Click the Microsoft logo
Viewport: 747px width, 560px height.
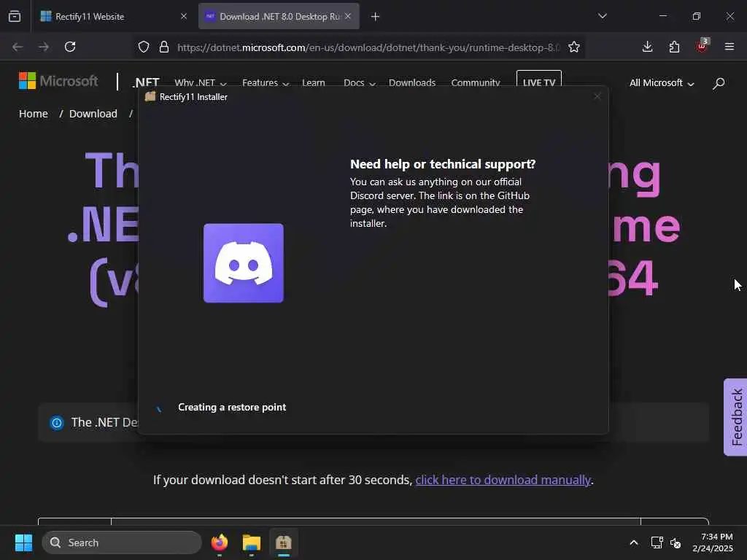58,81
